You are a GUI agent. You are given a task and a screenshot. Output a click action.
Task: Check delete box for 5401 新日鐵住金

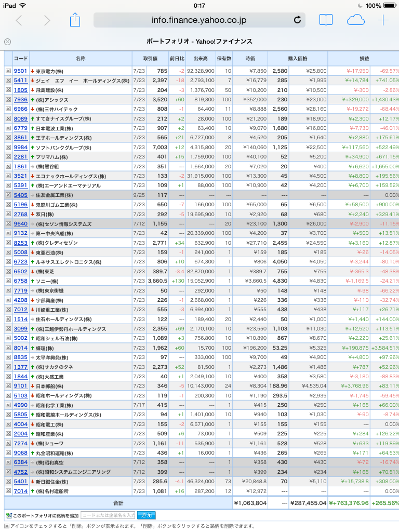8,482
